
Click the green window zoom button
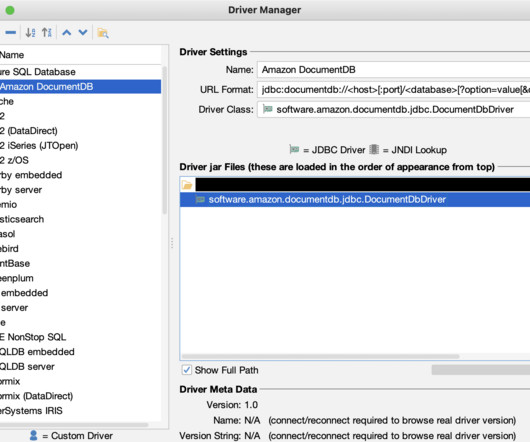pos(10,10)
